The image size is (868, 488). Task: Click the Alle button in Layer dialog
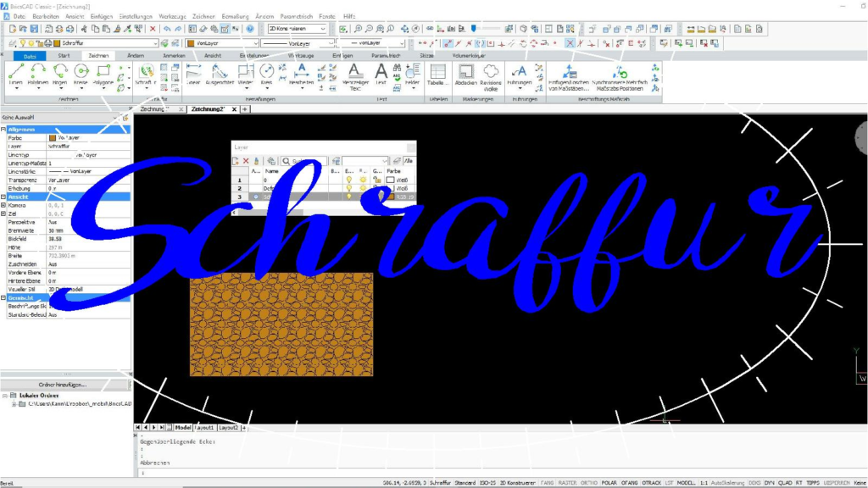click(x=409, y=161)
